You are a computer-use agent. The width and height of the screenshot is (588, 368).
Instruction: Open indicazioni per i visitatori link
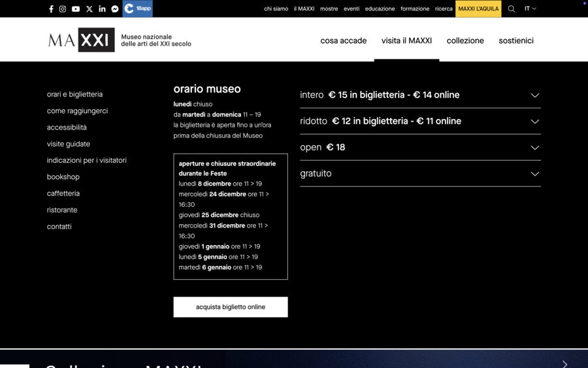87,161
